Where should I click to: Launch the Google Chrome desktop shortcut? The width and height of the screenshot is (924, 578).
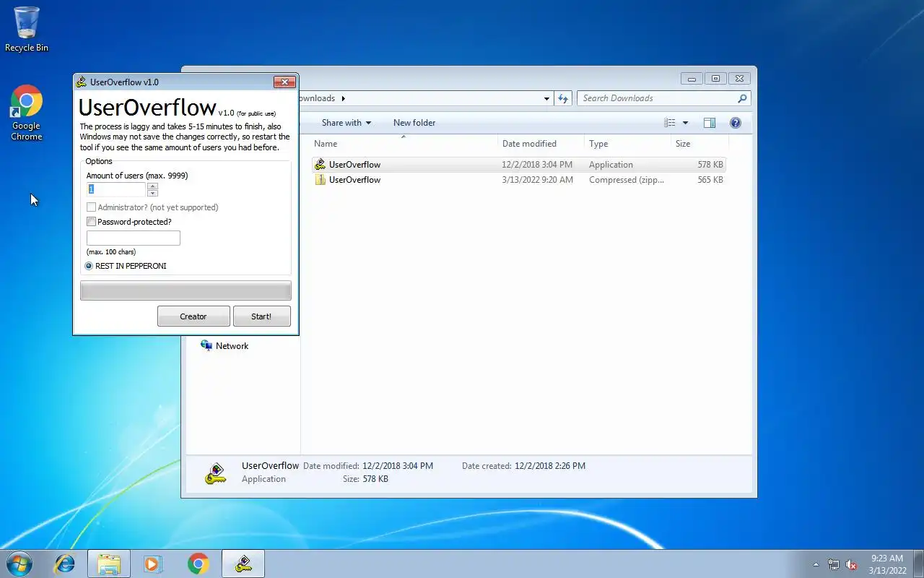(x=27, y=113)
